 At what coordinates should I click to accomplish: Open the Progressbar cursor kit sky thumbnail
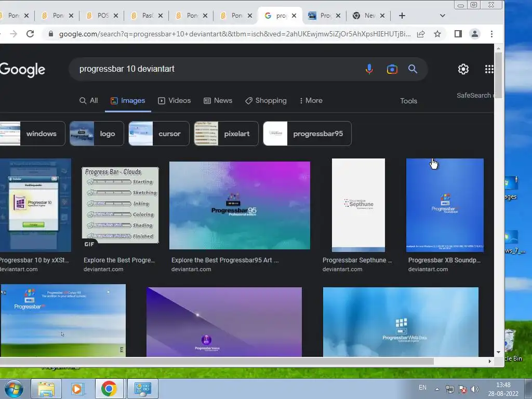[x=63, y=321]
